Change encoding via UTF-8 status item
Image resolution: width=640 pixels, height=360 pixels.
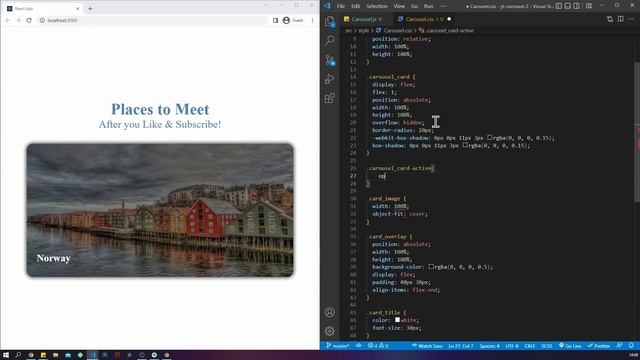pyautogui.click(x=512, y=346)
